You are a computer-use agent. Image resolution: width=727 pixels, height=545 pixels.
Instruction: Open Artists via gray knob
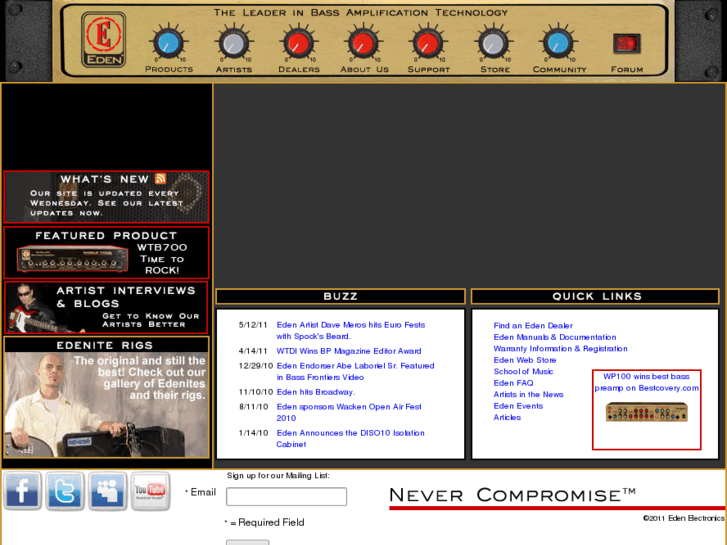point(234,43)
